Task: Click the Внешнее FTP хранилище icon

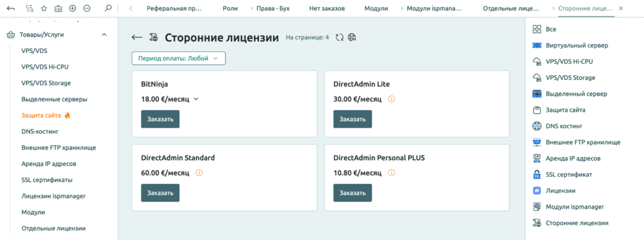Action: [537, 142]
